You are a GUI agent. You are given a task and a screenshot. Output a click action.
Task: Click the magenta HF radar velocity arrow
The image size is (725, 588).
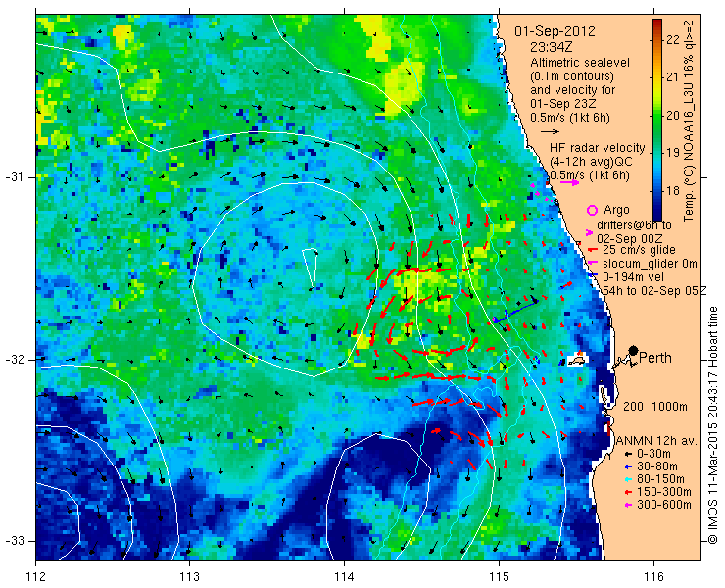(x=569, y=182)
